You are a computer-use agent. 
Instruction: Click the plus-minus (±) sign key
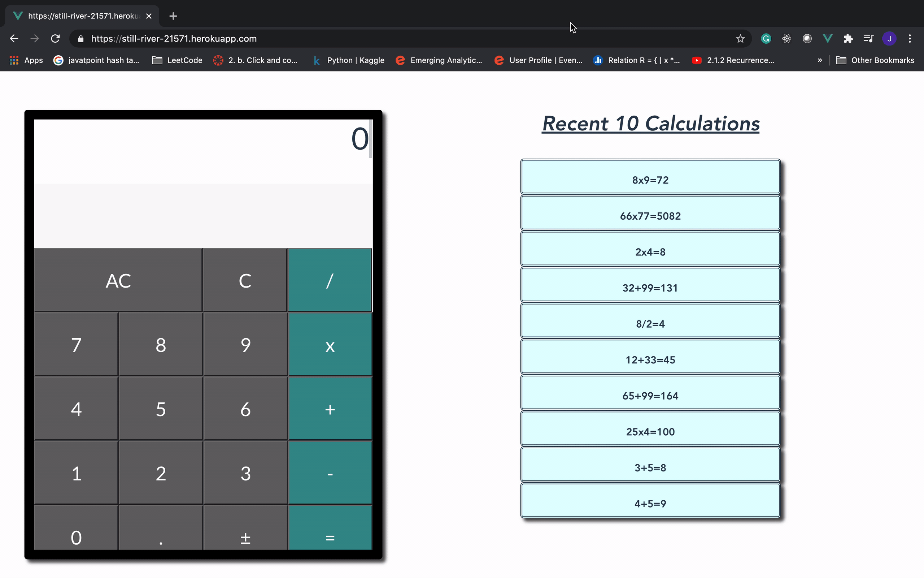point(245,527)
